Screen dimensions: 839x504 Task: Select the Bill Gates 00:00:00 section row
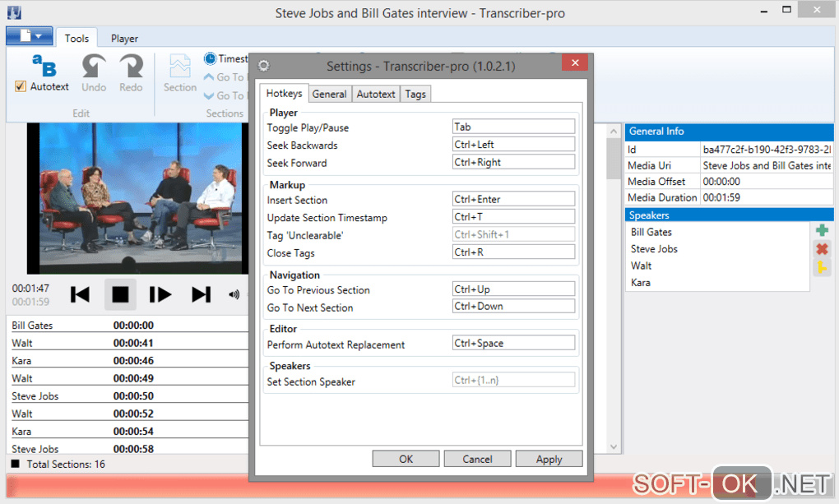click(129, 326)
